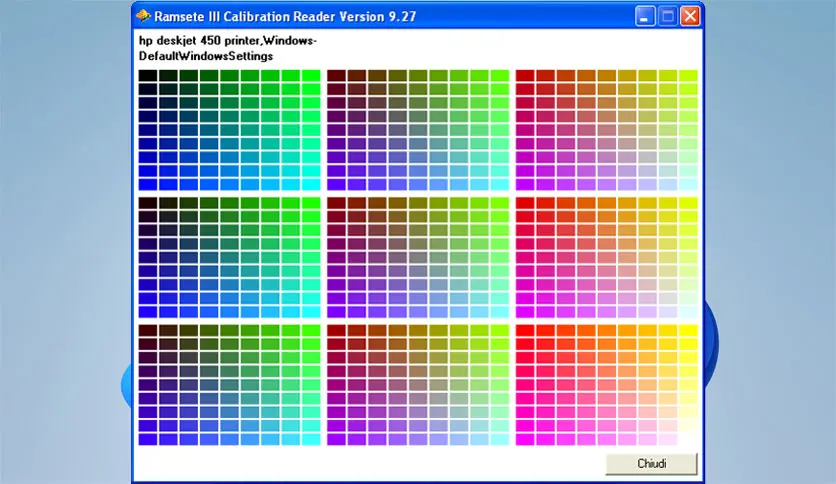Click the Chiudi button
The width and height of the screenshot is (836, 484).
(651, 463)
